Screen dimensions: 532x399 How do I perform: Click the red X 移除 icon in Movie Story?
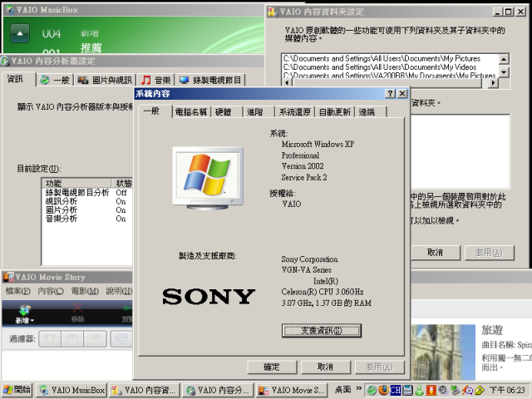tap(77, 308)
